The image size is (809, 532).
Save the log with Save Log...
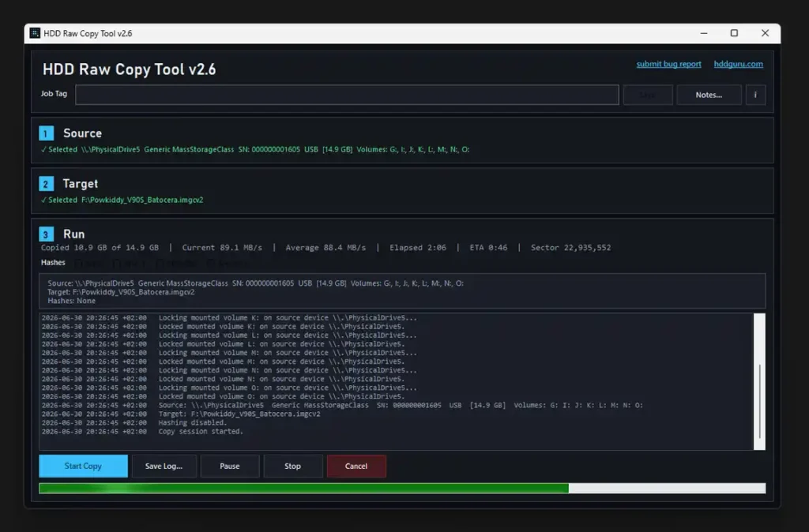pyautogui.click(x=164, y=466)
